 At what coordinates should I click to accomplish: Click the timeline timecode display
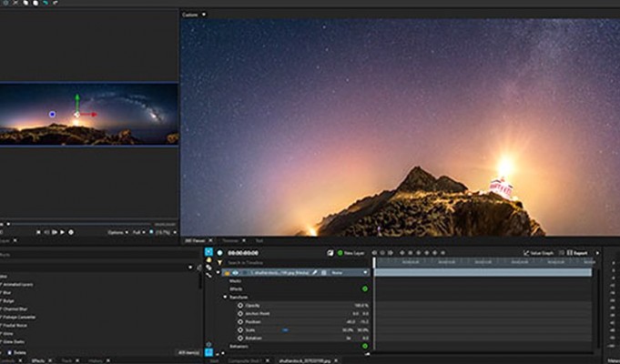point(243,253)
